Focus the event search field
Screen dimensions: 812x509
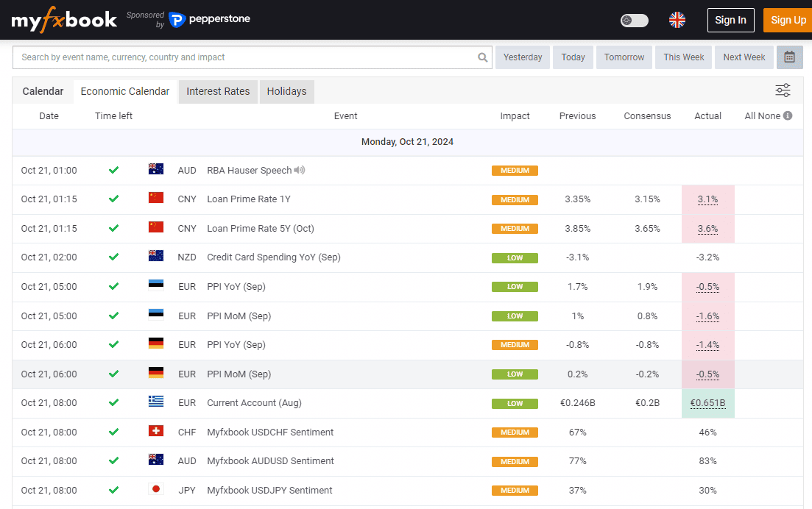click(x=253, y=57)
